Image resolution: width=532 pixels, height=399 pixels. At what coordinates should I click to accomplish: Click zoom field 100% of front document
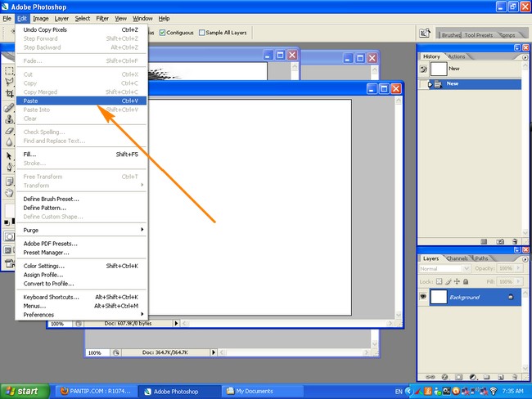(x=60, y=324)
